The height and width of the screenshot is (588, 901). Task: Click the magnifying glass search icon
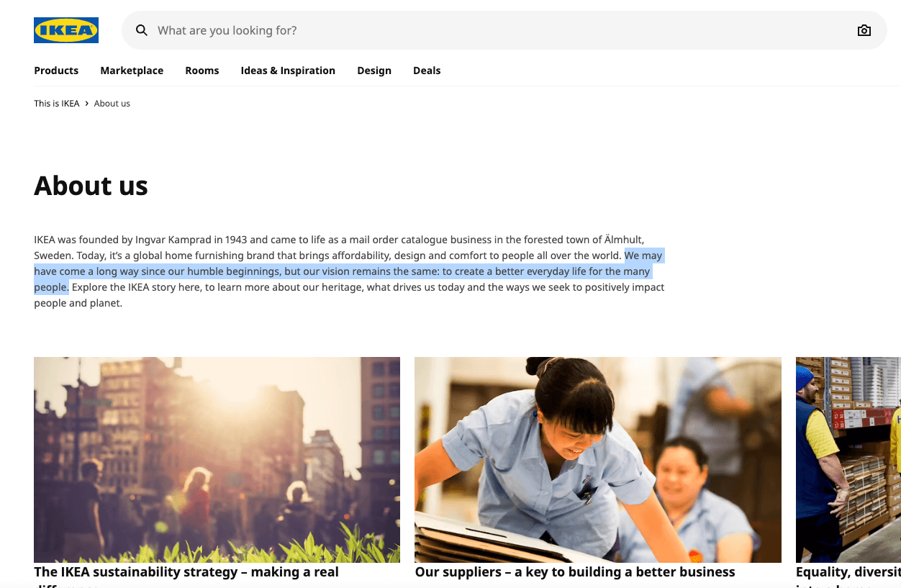[142, 30]
